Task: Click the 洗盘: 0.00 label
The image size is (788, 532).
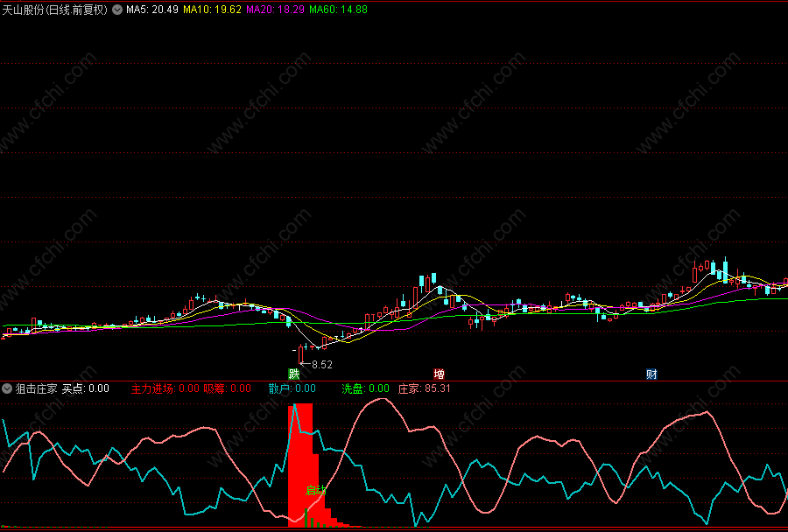Action: click(x=366, y=388)
